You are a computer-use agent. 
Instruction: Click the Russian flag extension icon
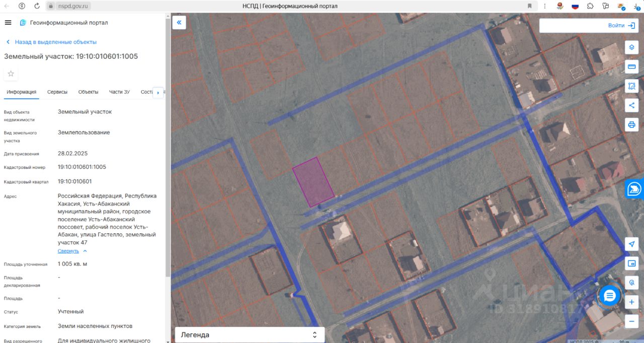click(x=575, y=6)
